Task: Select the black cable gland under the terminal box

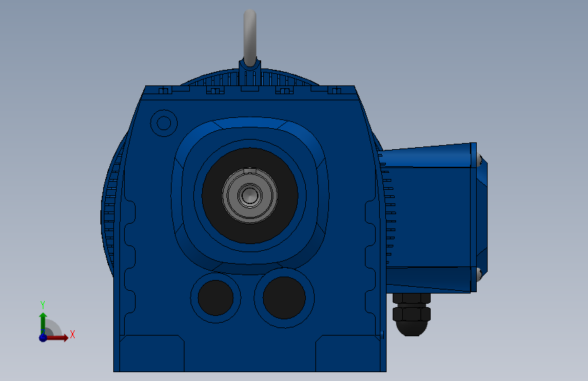Action: point(412,315)
